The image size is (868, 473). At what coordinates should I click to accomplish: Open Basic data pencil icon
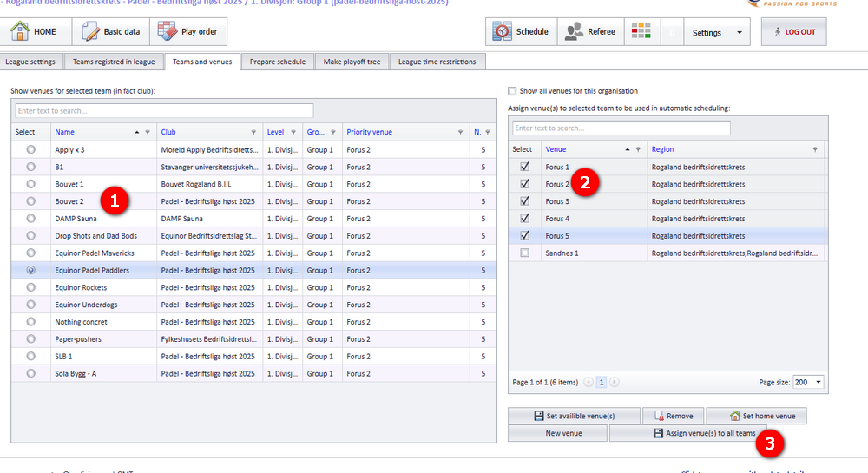90,31
